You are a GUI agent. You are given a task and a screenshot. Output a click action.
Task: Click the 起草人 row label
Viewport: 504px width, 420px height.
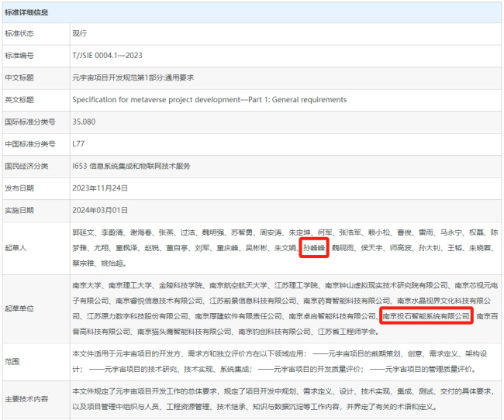point(17,247)
